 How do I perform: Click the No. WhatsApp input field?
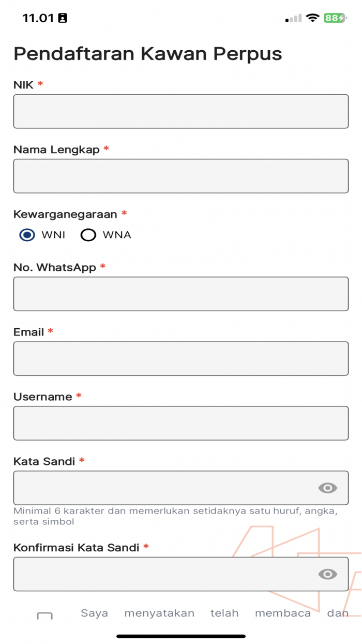pos(180,294)
